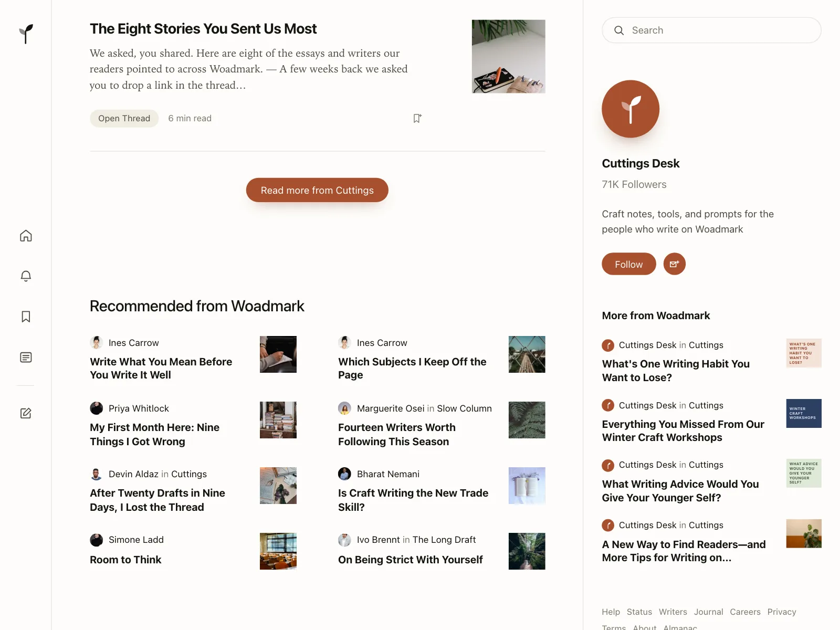The image size is (840, 630).
Task: Open Fourteen Writers Worth Following link
Action: (x=397, y=434)
